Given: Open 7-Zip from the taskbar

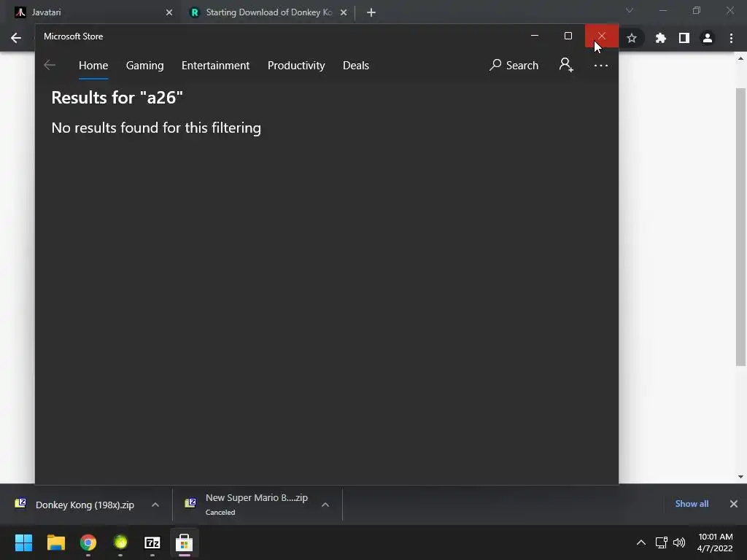Looking at the screenshot, I should (x=152, y=542).
